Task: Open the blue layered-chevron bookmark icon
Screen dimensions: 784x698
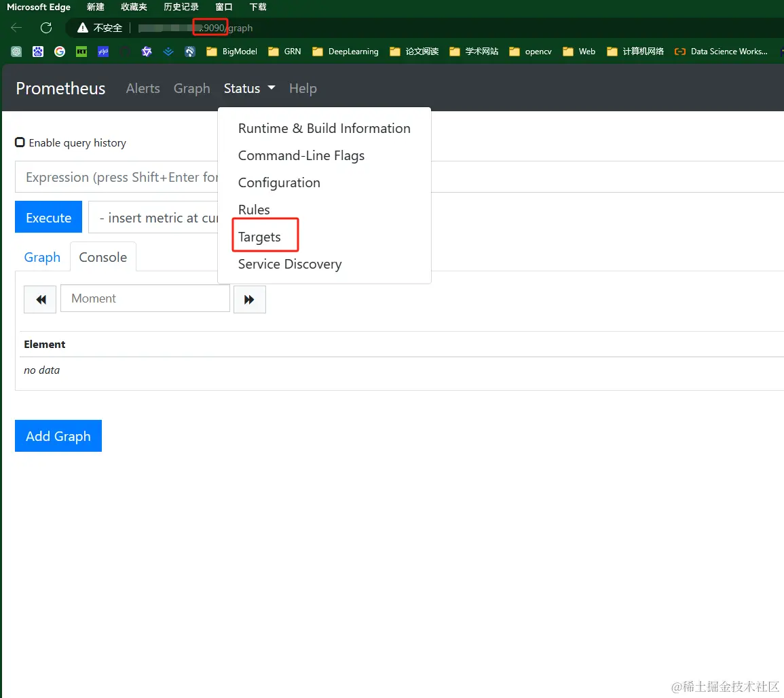Action: [168, 52]
